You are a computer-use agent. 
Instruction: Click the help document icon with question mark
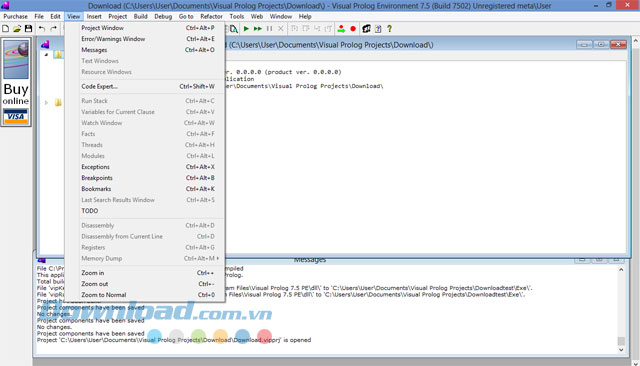tap(378, 29)
